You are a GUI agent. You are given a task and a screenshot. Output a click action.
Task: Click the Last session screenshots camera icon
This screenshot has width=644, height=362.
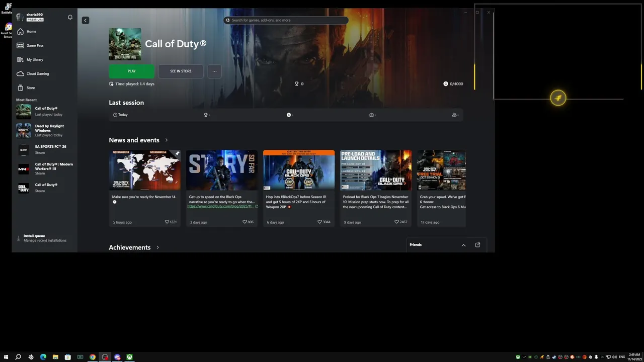coord(371,115)
